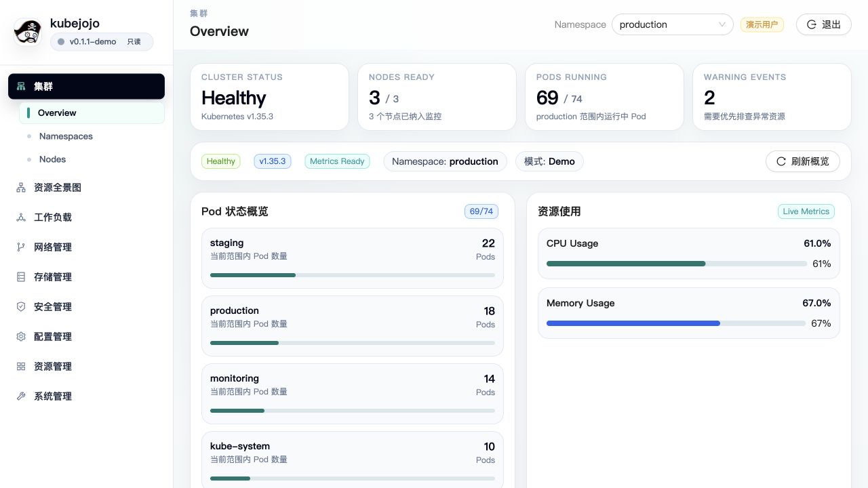The height and width of the screenshot is (488, 868).
Task: Collapse the 集群 sidebar section
Action: pyautogui.click(x=86, y=86)
